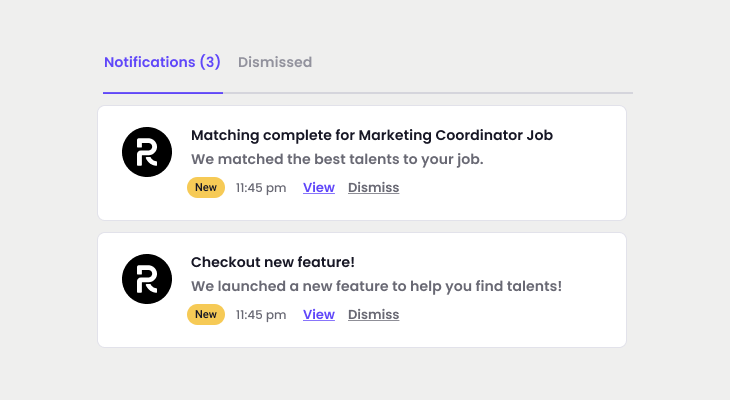The image size is (730, 400).
Task: Click the logo avatar on Marketing Coordinator notification
Action: [x=146, y=153]
